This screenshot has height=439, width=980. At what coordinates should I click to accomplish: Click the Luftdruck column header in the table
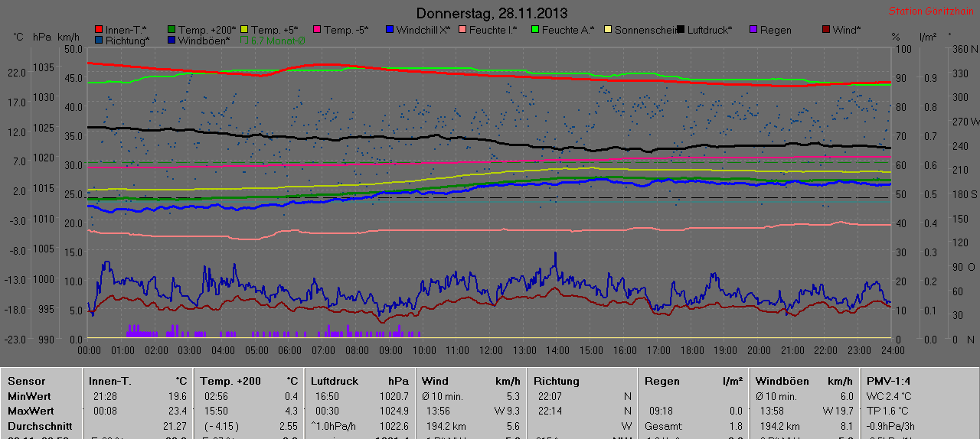(335, 381)
